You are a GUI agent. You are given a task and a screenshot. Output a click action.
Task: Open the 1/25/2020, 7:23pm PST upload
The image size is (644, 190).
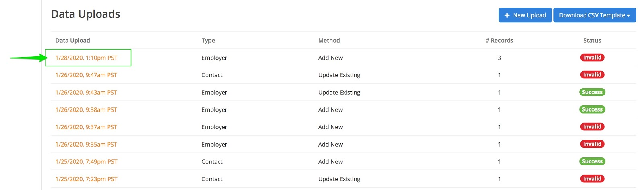click(87, 179)
